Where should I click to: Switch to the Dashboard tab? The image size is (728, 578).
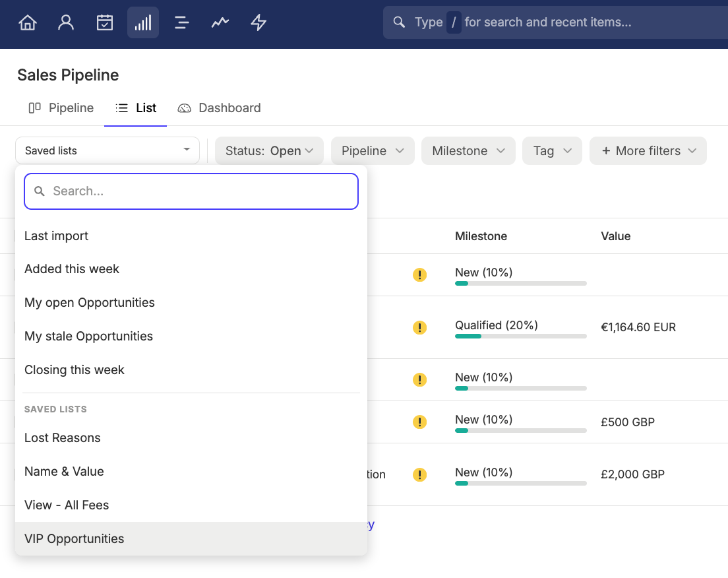219,108
